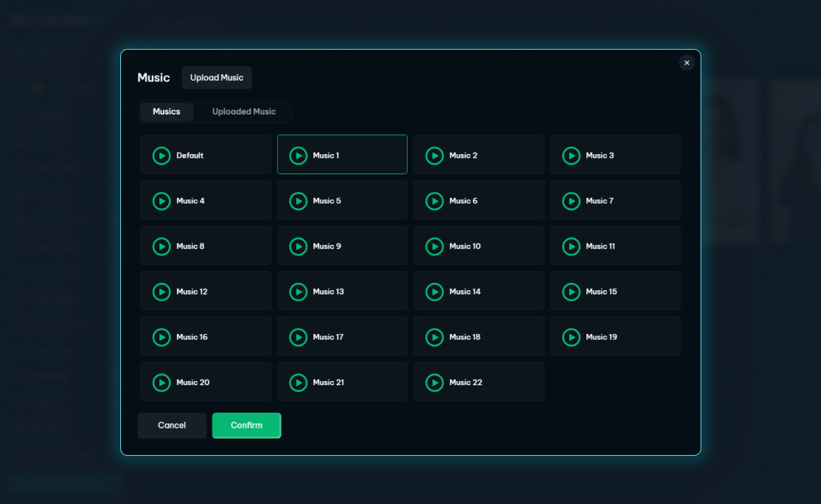Select the Music 17 track label
Screen dimensions: 821x504
point(328,337)
